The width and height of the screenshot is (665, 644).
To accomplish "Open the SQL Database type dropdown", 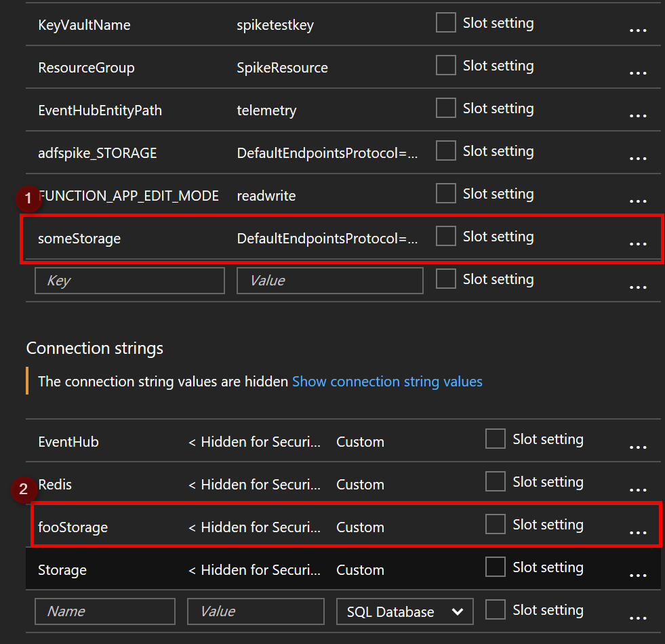I will (405, 611).
